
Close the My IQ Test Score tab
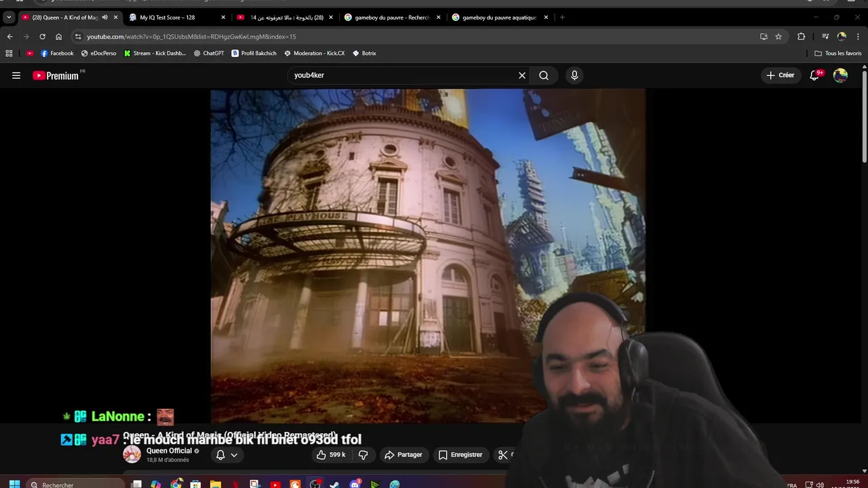[223, 17]
